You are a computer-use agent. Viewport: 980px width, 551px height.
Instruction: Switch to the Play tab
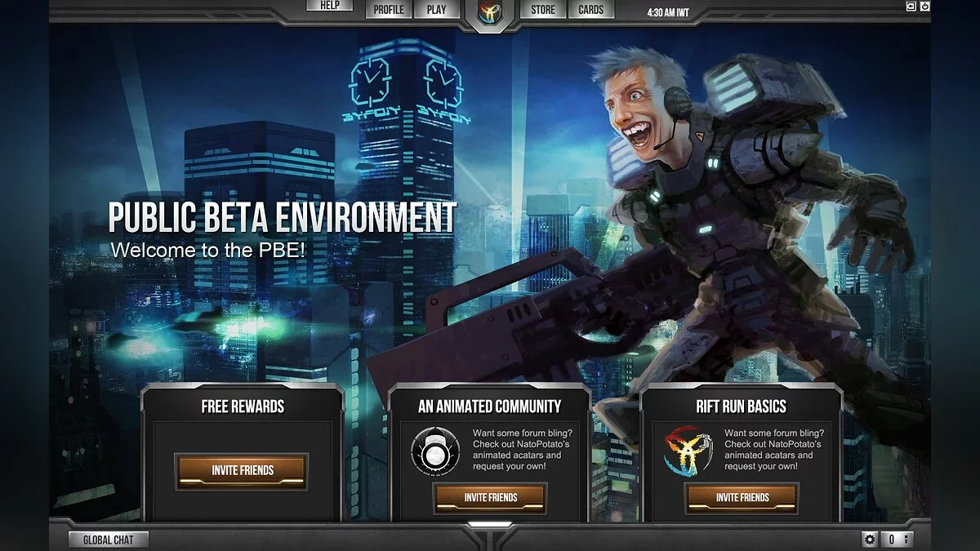pyautogui.click(x=436, y=10)
